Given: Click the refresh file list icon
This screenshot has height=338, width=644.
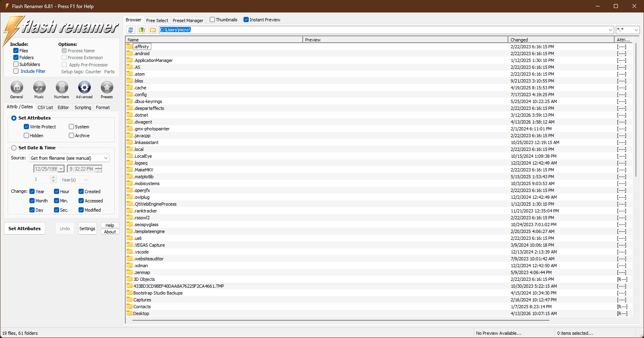Looking at the screenshot, I should click(x=130, y=30).
